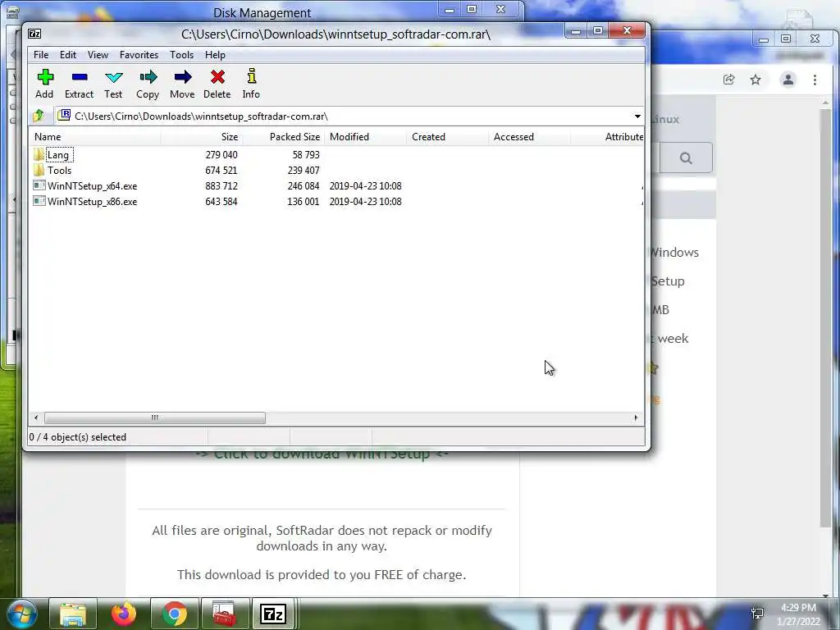Click the Copy toolbar icon

tap(148, 77)
